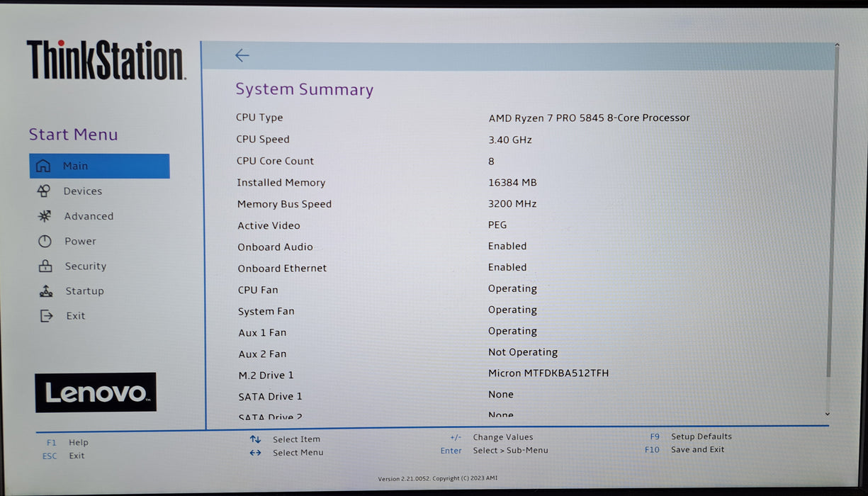868x496 pixels.
Task: Click the Aux 1 Fan label
Action: point(262,332)
